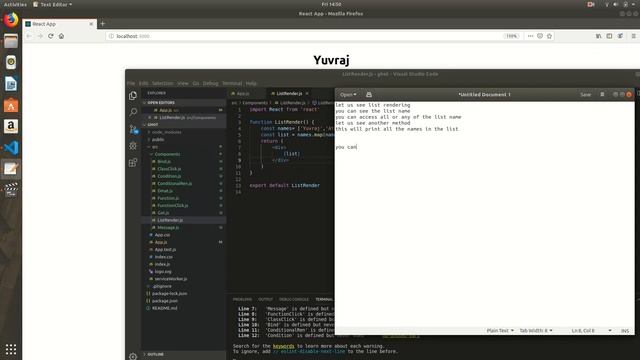The image size is (640, 360).
Task: Open the Text Editor hamburger menu
Action: click(602, 94)
